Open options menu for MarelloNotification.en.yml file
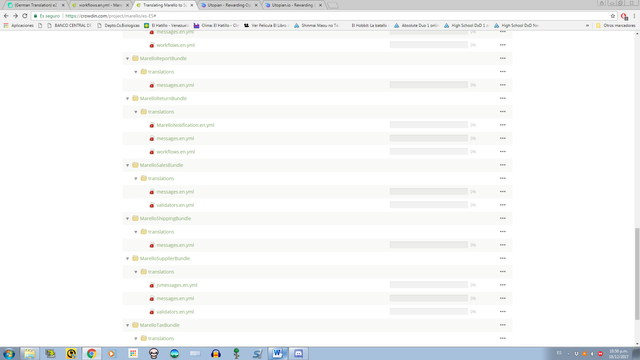Image resolution: width=640 pixels, height=360 pixels. 502,125
